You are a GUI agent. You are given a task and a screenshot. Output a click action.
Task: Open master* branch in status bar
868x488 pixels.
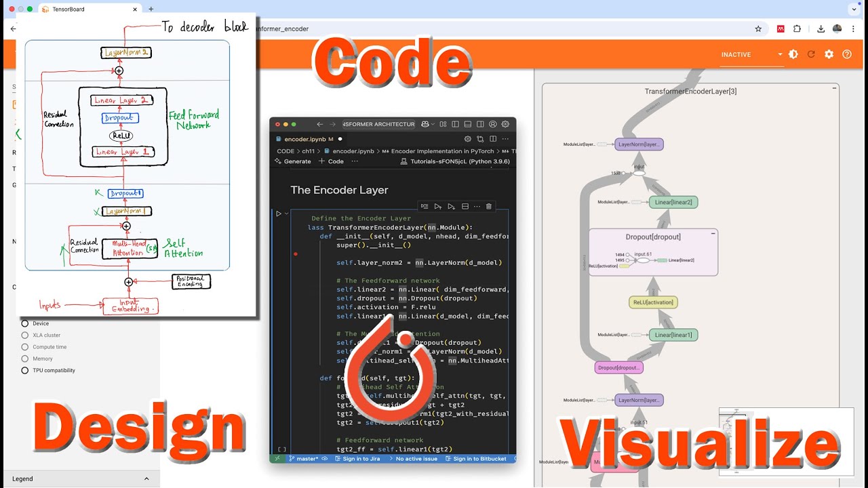coord(303,459)
